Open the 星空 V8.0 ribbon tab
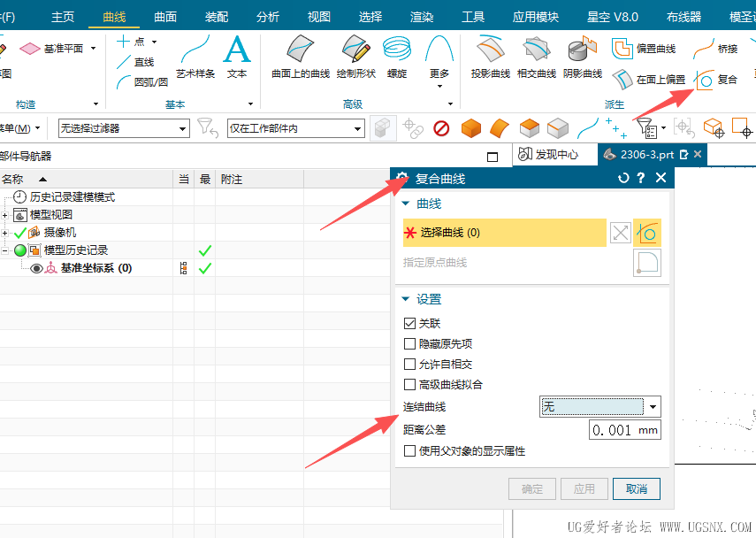Viewport: 756px width, 538px height. tap(613, 17)
